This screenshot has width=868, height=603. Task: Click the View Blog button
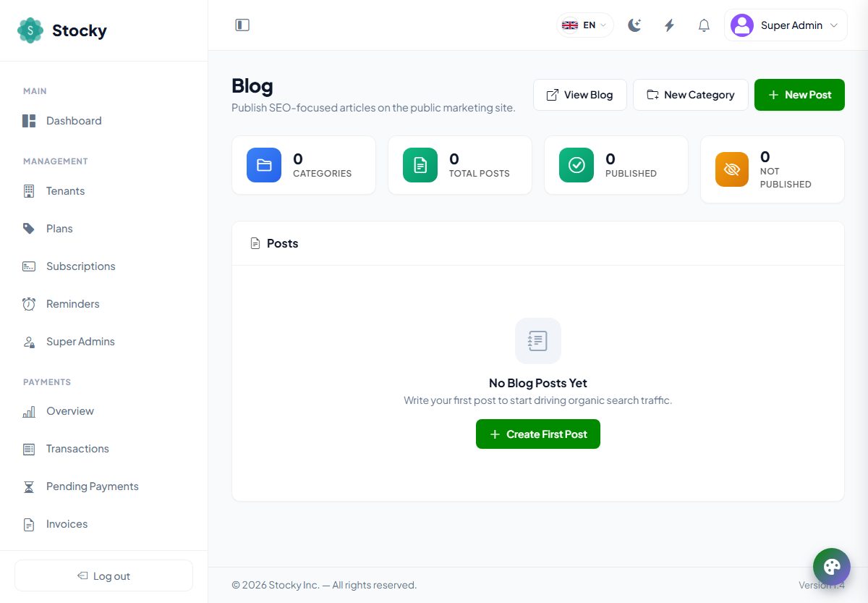pyautogui.click(x=579, y=95)
